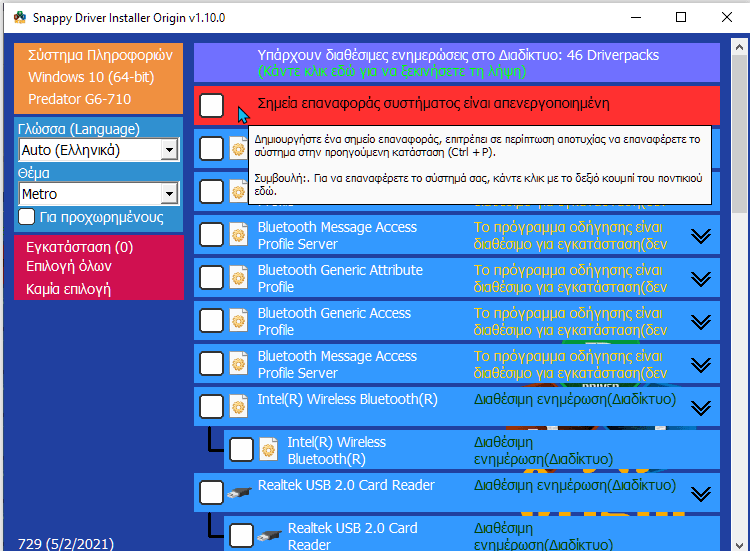This screenshot has width=750, height=551.
Task: Click Καμία επιλογή to deselect all
Action: (68, 289)
